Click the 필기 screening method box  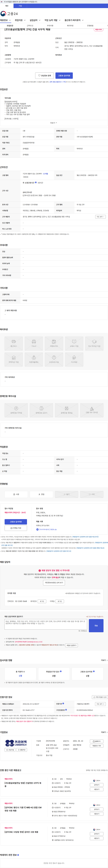tap(66, 494)
